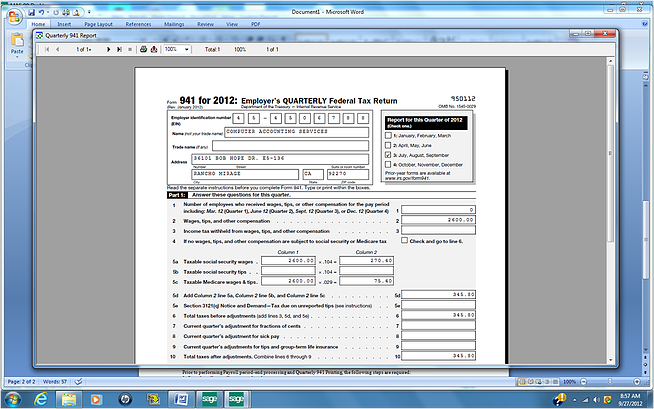Stop loading the report
The width and height of the screenshot is (654, 409).
pos(130,49)
